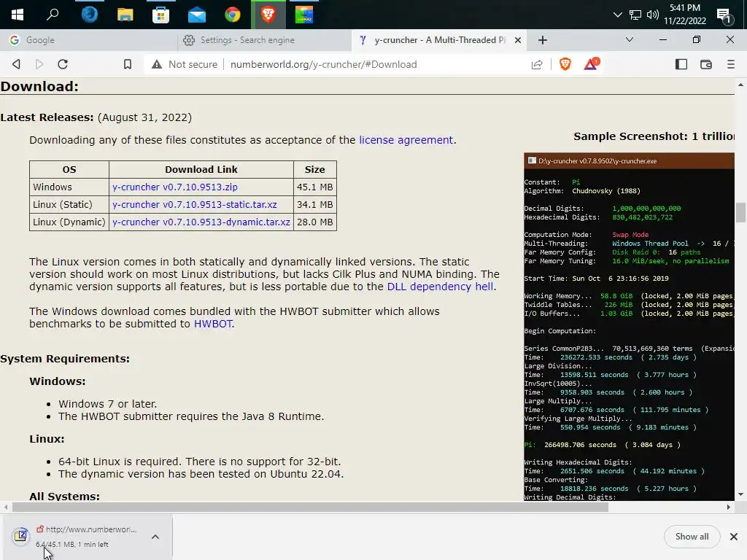This screenshot has width=747, height=560.
Task: Toggle the browser sidebar panel
Action: click(681, 64)
